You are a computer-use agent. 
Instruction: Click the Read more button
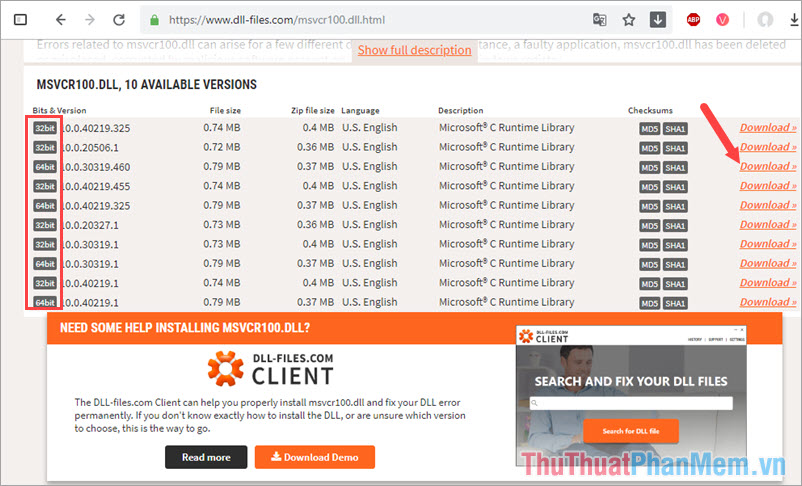pos(206,457)
